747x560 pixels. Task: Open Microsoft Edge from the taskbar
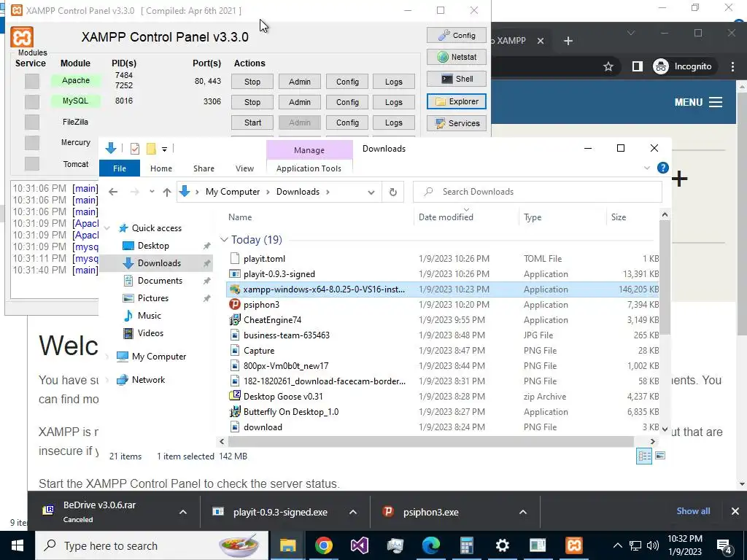coord(430,545)
